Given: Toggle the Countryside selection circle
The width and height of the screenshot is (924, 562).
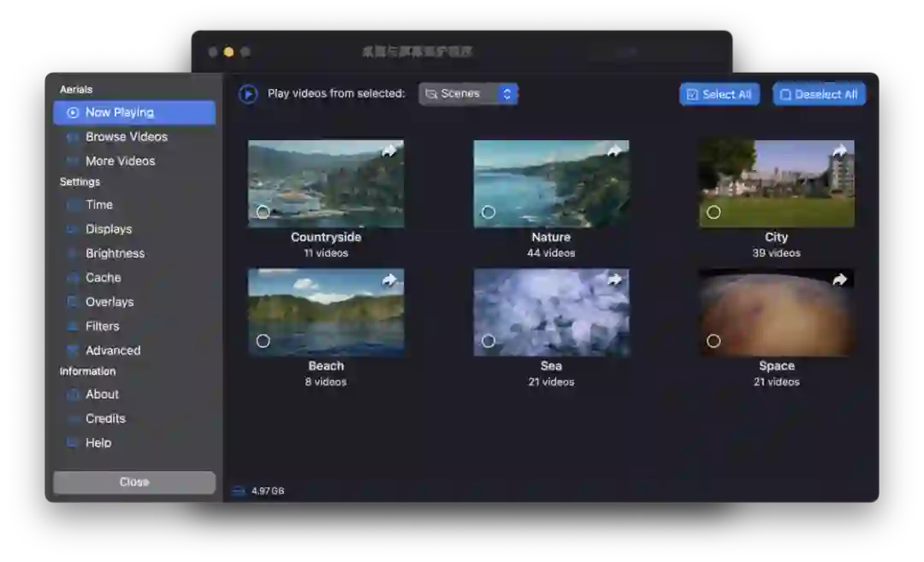Looking at the screenshot, I should pyautogui.click(x=263, y=212).
